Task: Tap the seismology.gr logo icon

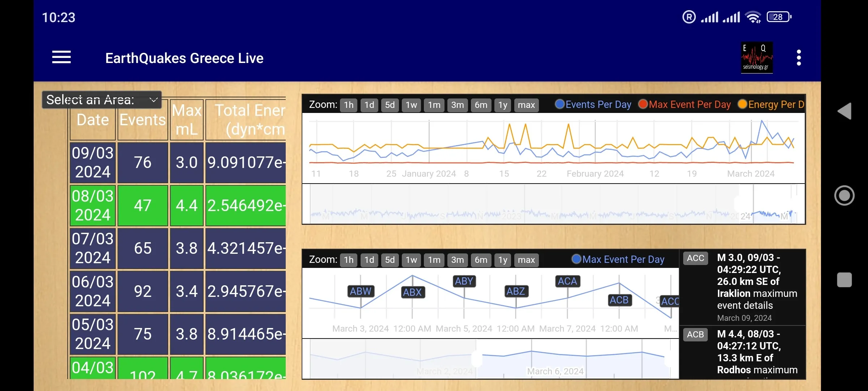Action: pyautogui.click(x=757, y=58)
